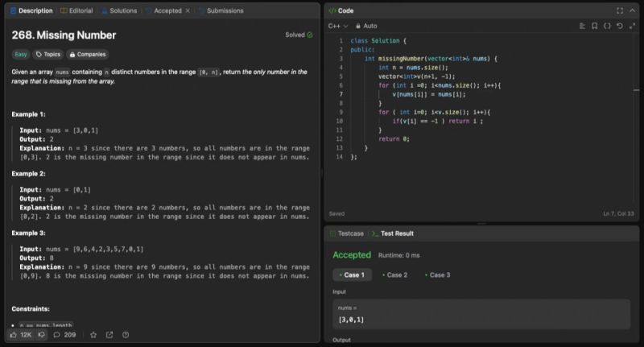The width and height of the screenshot is (644, 347).
Task: Click the Saved status text
Action: pos(336,213)
